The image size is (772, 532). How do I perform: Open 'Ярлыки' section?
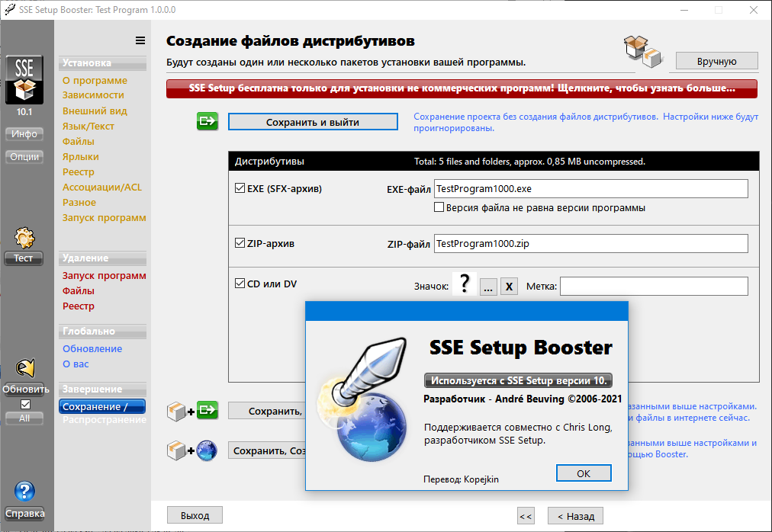(80, 156)
